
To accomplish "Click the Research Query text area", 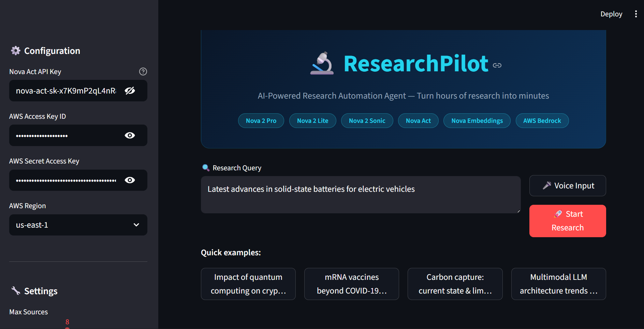I will coord(361,195).
